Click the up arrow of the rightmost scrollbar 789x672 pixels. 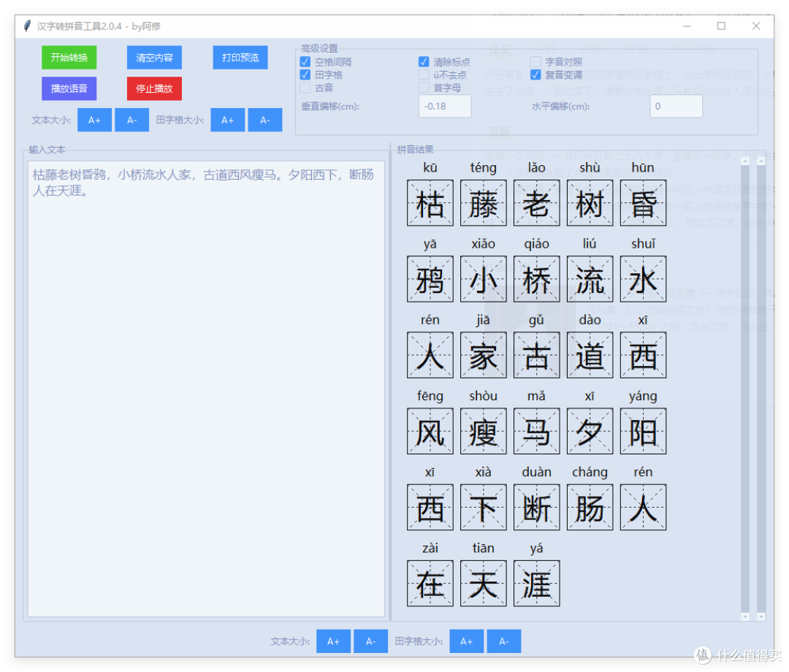(x=761, y=161)
